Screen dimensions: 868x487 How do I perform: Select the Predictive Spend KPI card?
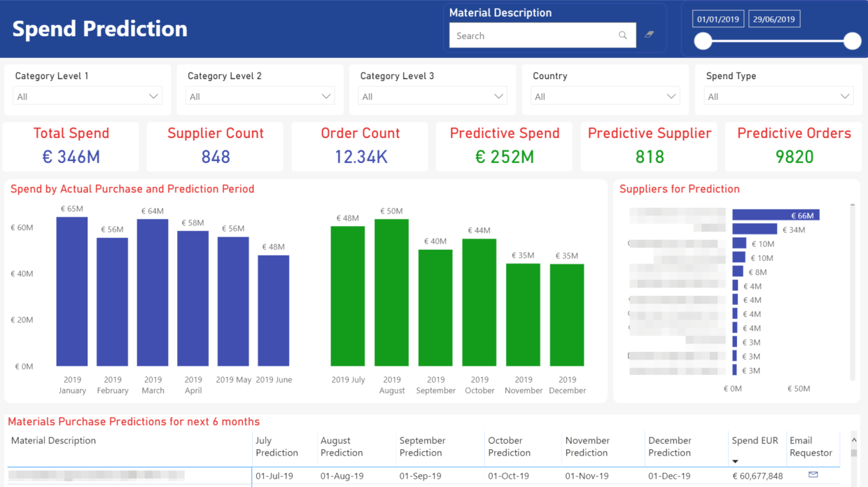click(504, 146)
